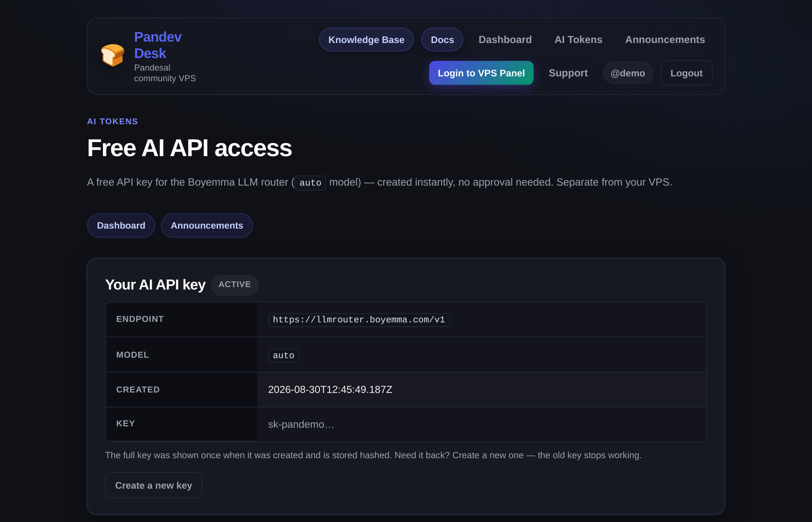Click the @demo user badge
Screen dimensions: 812x522
628,73
